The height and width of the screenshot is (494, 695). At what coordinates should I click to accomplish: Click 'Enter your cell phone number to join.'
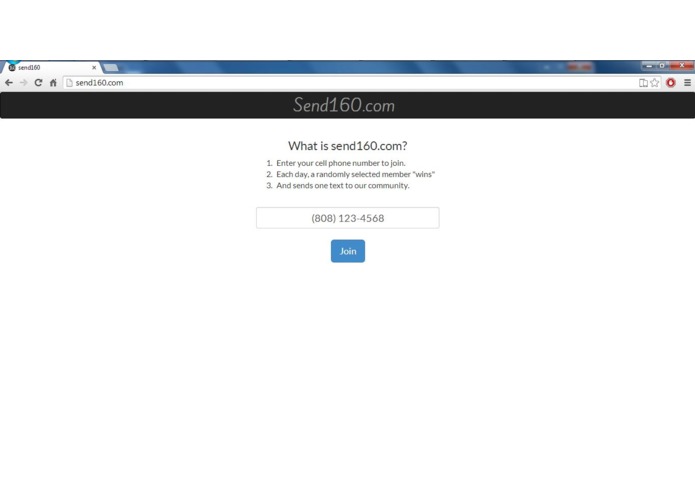coord(341,163)
